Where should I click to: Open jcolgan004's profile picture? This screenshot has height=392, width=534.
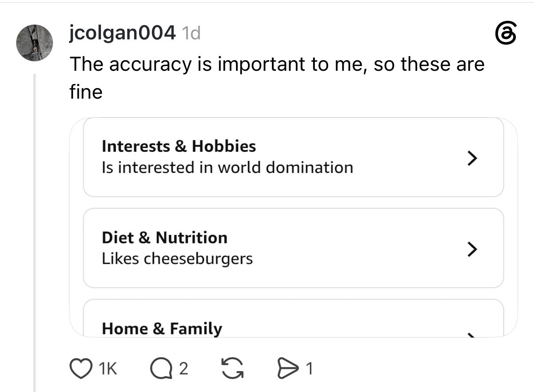click(x=35, y=43)
